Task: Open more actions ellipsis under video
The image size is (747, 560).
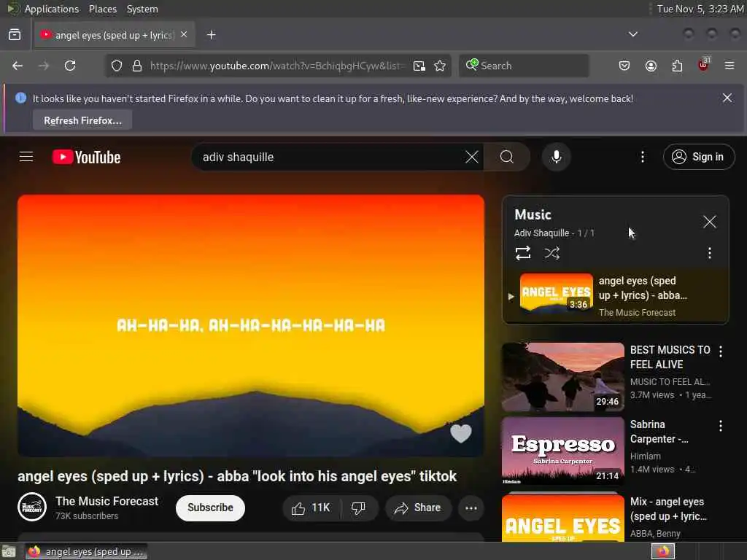Action: (x=471, y=508)
